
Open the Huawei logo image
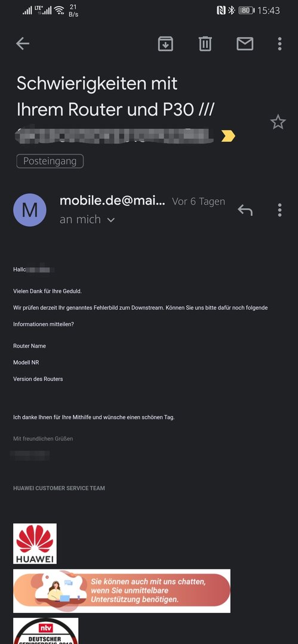(35, 543)
